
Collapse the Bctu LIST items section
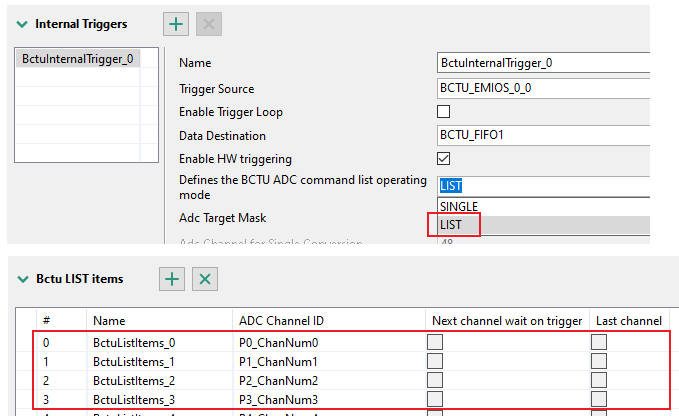(x=23, y=279)
